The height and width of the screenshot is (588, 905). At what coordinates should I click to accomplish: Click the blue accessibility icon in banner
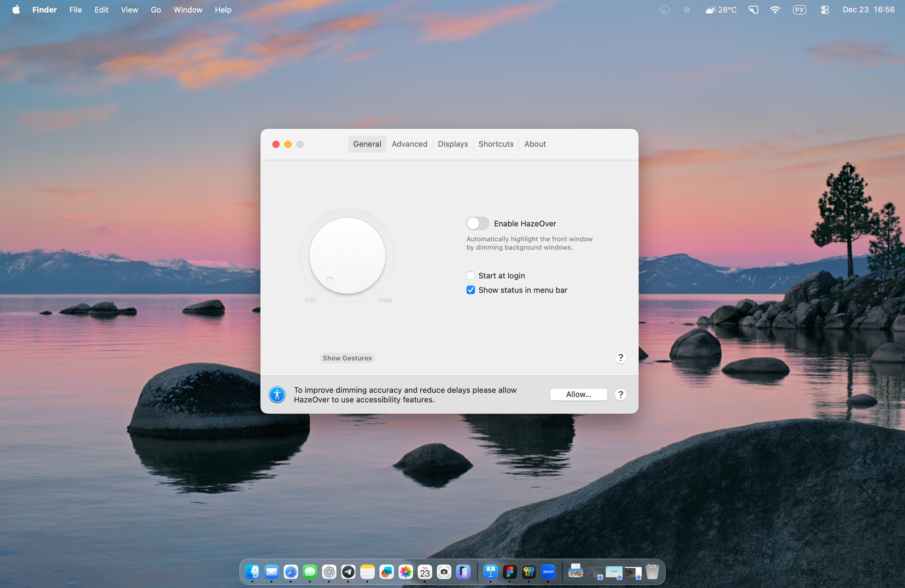point(277,394)
